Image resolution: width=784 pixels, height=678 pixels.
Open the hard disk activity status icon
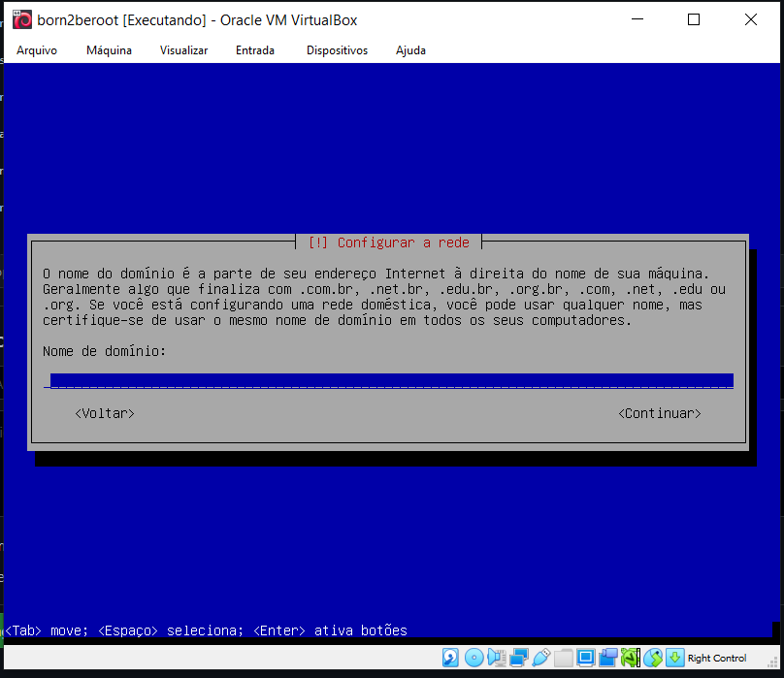click(450, 658)
